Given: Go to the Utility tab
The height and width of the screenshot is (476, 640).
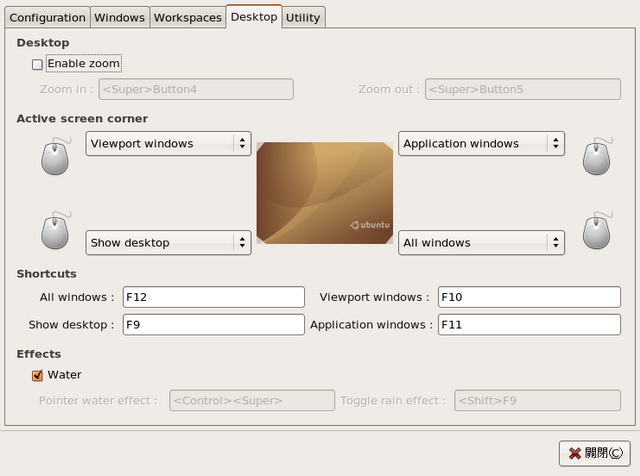Looking at the screenshot, I should pos(303,18).
